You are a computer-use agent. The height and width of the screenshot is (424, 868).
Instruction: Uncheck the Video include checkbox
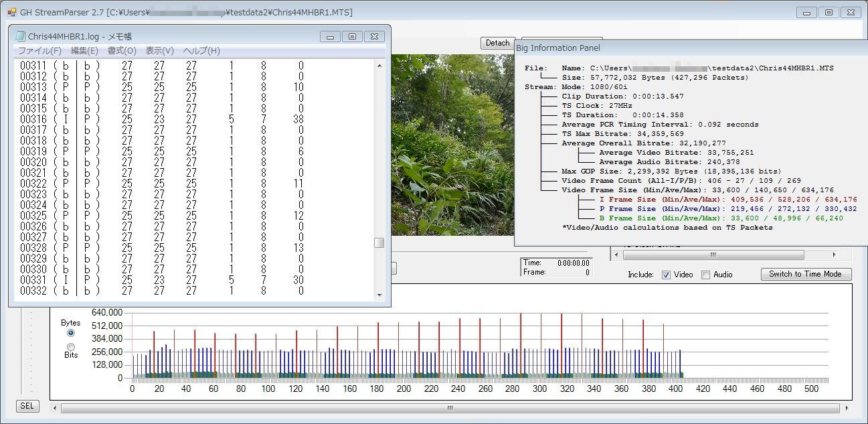pyautogui.click(x=666, y=275)
